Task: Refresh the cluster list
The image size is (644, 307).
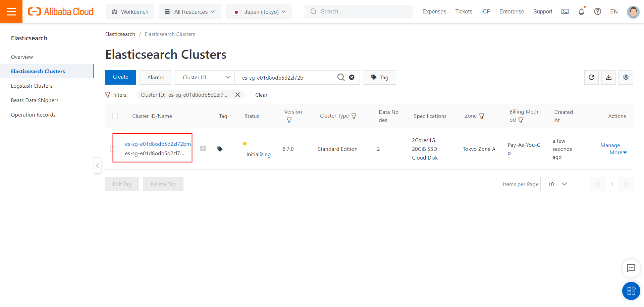Action: 591,77
